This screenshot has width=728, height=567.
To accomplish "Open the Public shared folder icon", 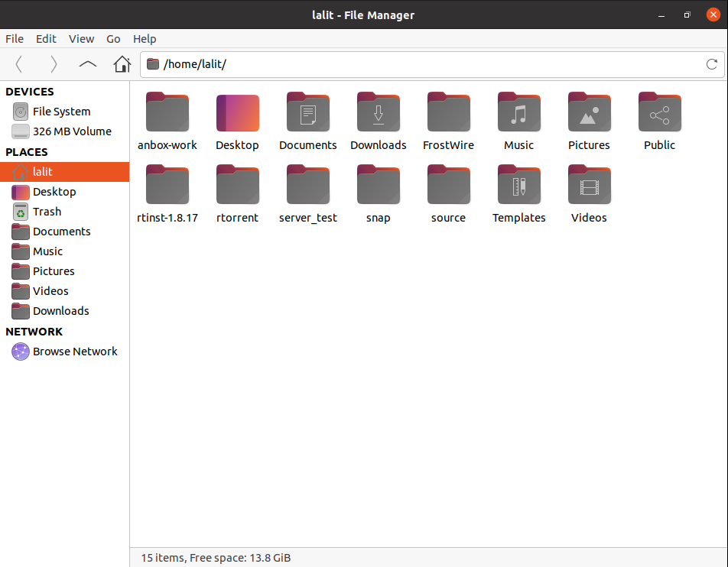I will pos(659,113).
